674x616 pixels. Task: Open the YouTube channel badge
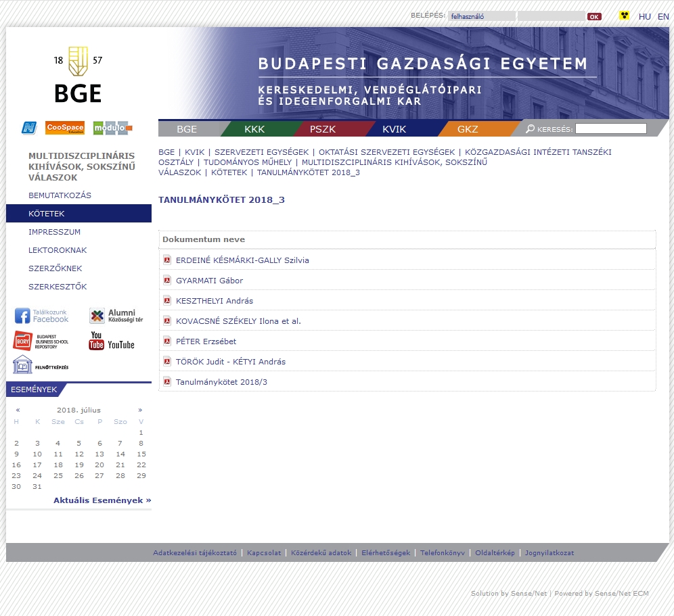[112, 341]
